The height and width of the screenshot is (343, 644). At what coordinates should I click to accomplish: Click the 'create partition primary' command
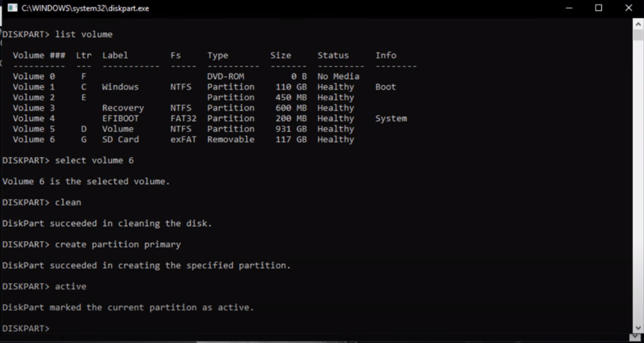pyautogui.click(x=118, y=245)
